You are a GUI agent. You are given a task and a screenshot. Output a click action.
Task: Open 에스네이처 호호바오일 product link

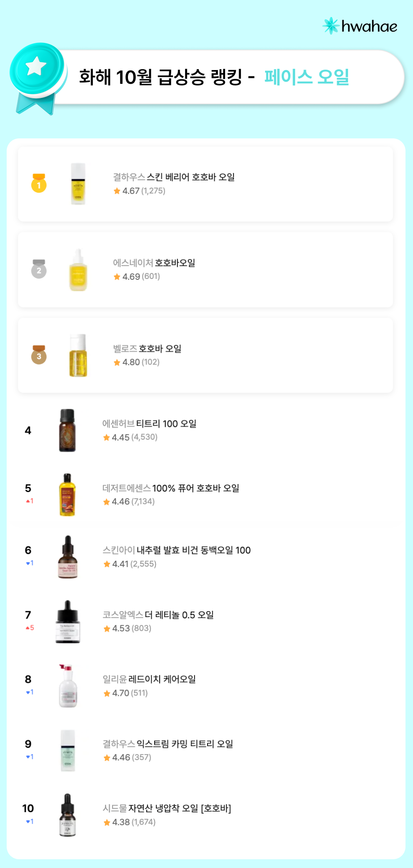(154, 263)
